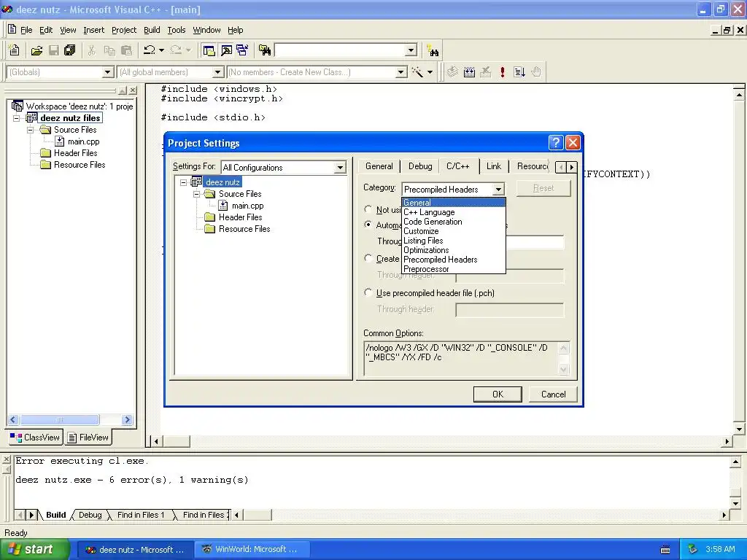Select Use precompiled header file (.pch) radio
747x560 pixels.
pos(368,292)
